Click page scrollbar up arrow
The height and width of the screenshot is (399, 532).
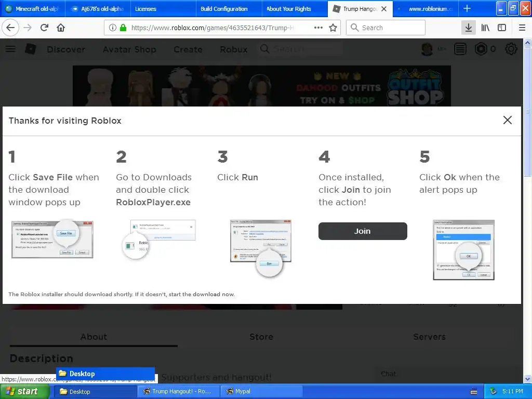[x=528, y=43]
